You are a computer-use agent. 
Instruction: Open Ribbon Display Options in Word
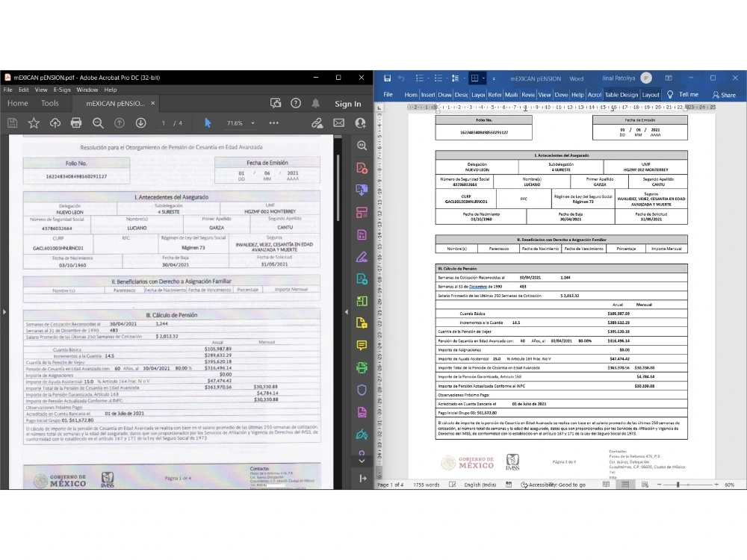669,78
